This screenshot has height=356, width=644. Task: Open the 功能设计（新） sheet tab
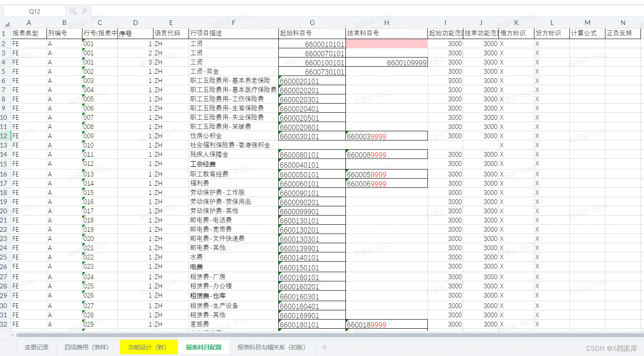pyautogui.click(x=148, y=347)
